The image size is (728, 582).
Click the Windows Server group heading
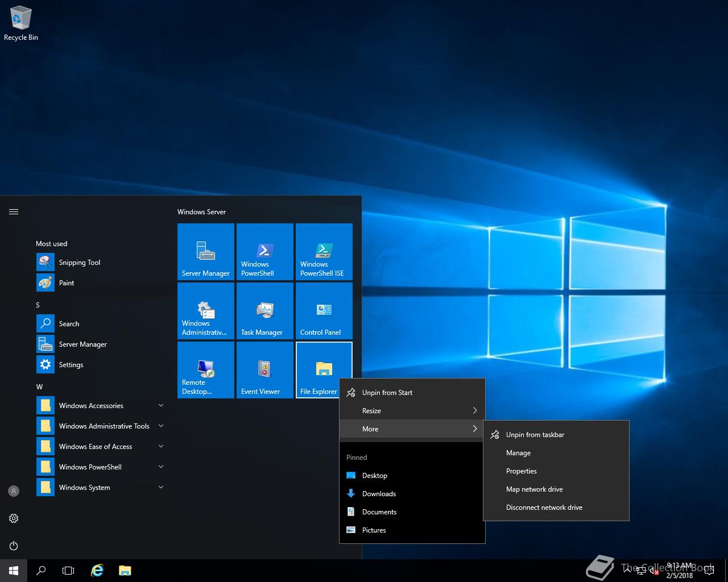201,211
